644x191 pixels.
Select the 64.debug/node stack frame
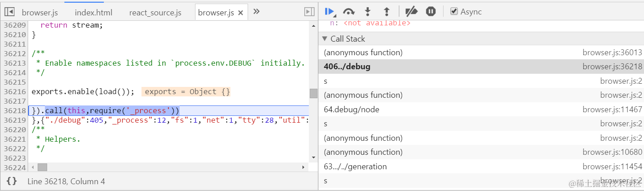(x=481, y=110)
